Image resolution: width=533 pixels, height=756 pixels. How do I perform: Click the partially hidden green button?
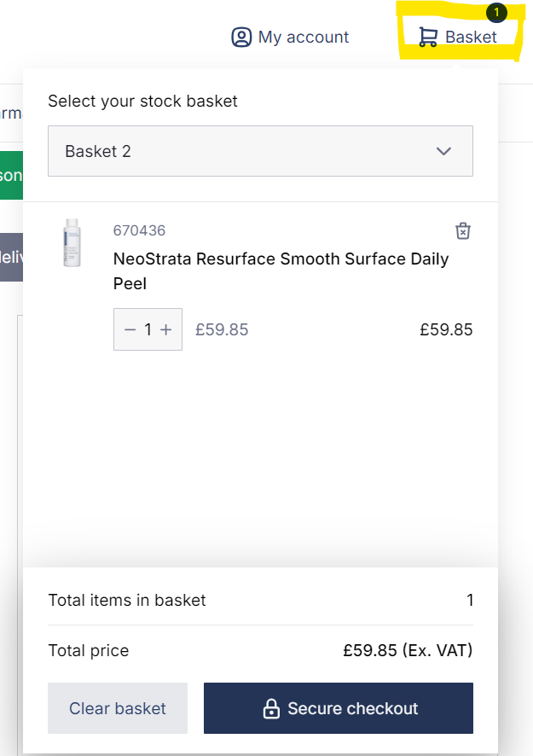coord(12,175)
